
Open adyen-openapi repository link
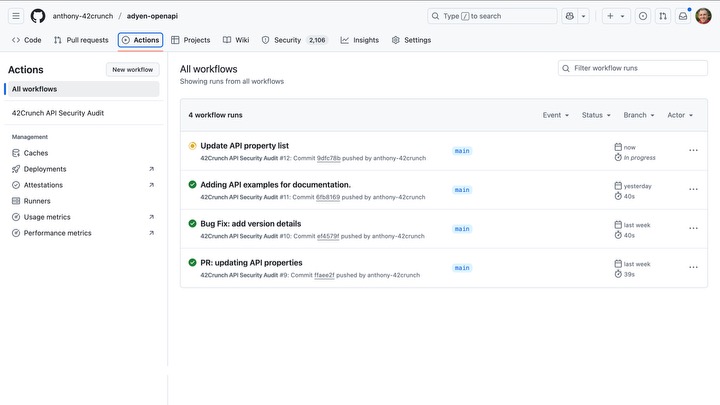(152, 16)
